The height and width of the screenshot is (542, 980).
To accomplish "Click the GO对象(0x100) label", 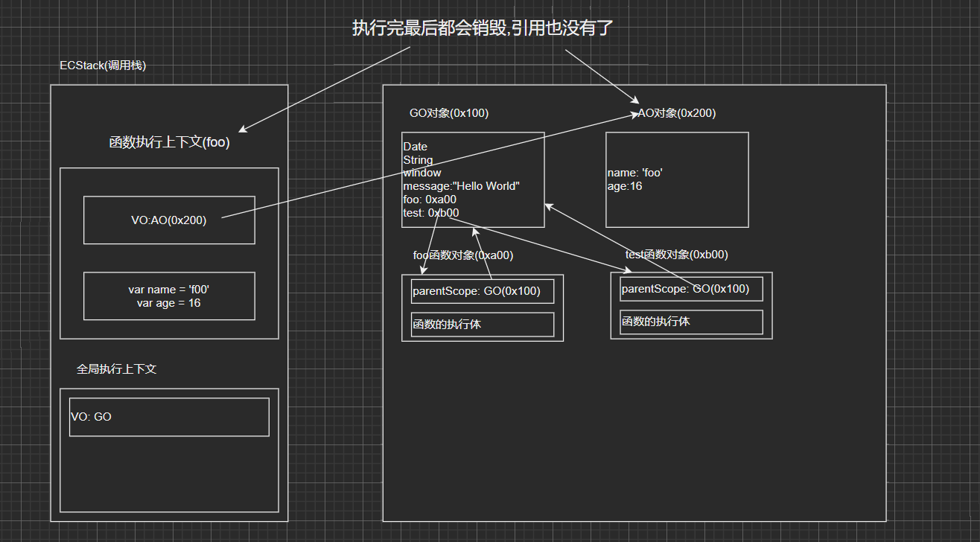I will [449, 114].
